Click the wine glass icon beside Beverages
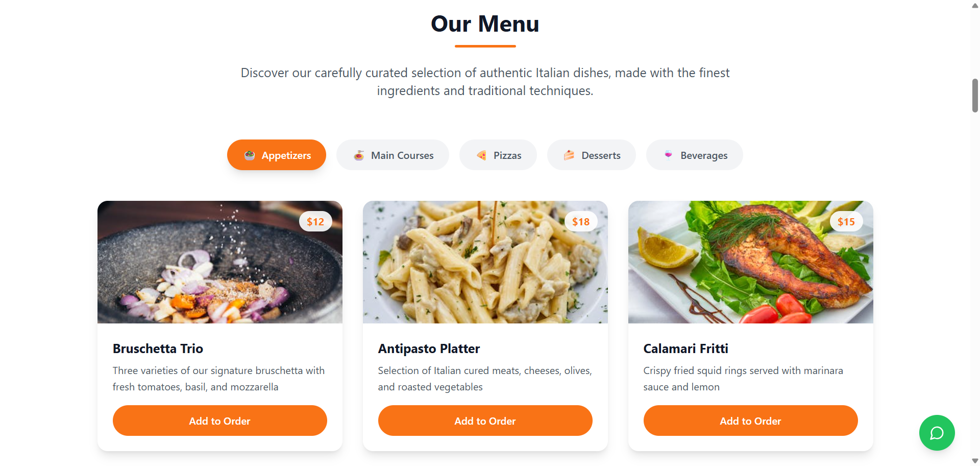This screenshot has height=466, width=980. pos(668,155)
